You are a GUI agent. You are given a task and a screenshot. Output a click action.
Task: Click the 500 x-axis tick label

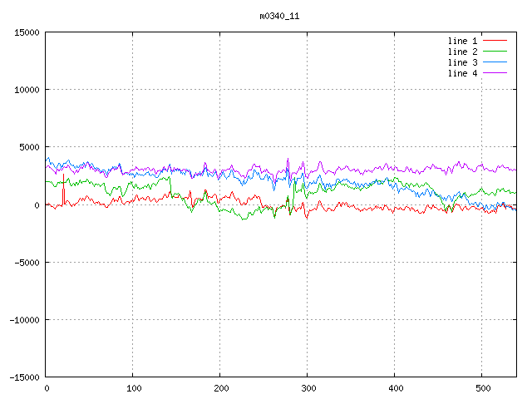[x=482, y=388]
